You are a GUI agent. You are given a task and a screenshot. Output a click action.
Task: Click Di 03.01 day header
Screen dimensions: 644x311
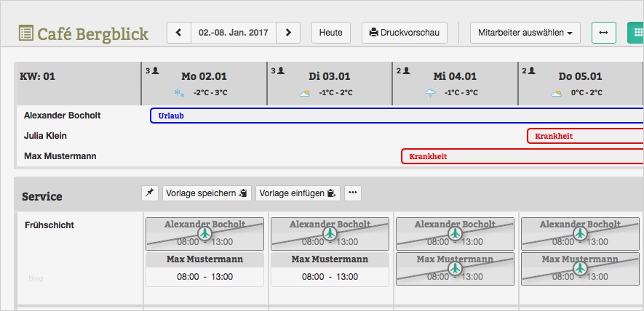coord(330,76)
